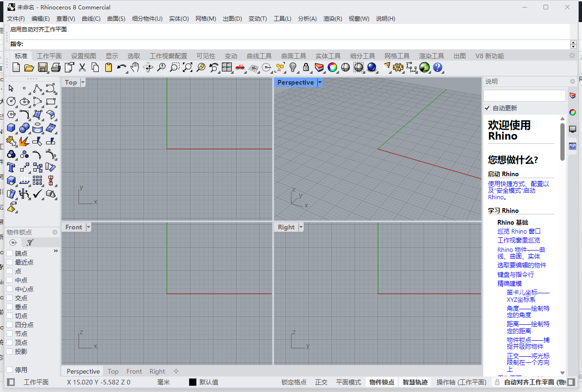Switch to the Front viewport tab at bottom
This screenshot has width=582, height=392.
click(x=134, y=371)
